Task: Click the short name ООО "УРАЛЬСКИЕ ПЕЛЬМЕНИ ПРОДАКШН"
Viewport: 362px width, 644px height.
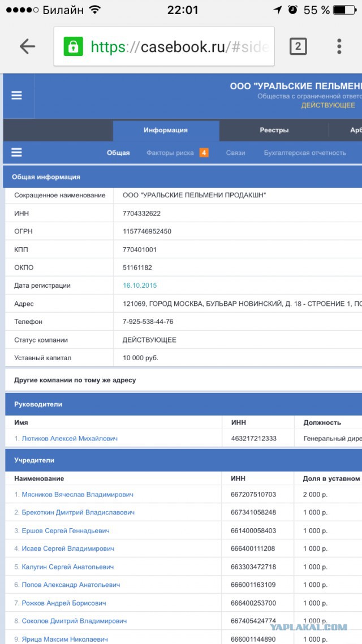Action: click(x=195, y=196)
